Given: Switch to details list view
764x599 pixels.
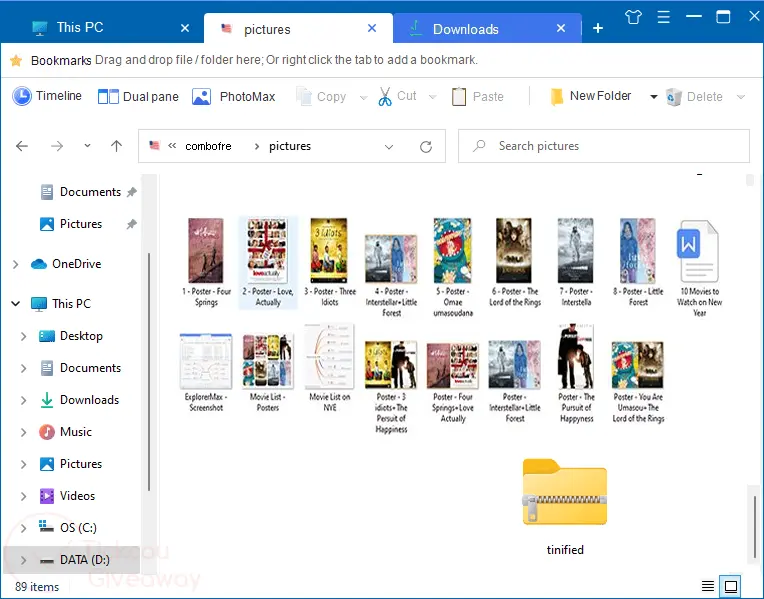Looking at the screenshot, I should click(x=707, y=585).
